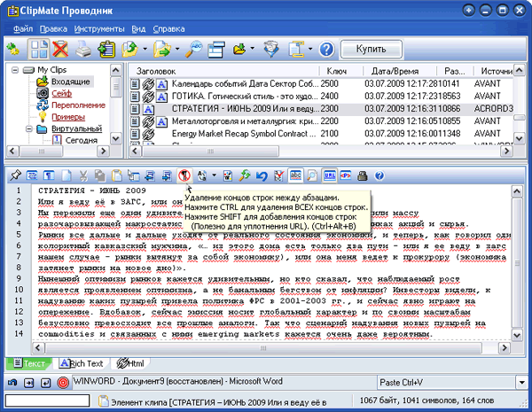The height and width of the screenshot is (412, 532).
Task: Click the printer icon in the main toolbar
Action: point(83,50)
